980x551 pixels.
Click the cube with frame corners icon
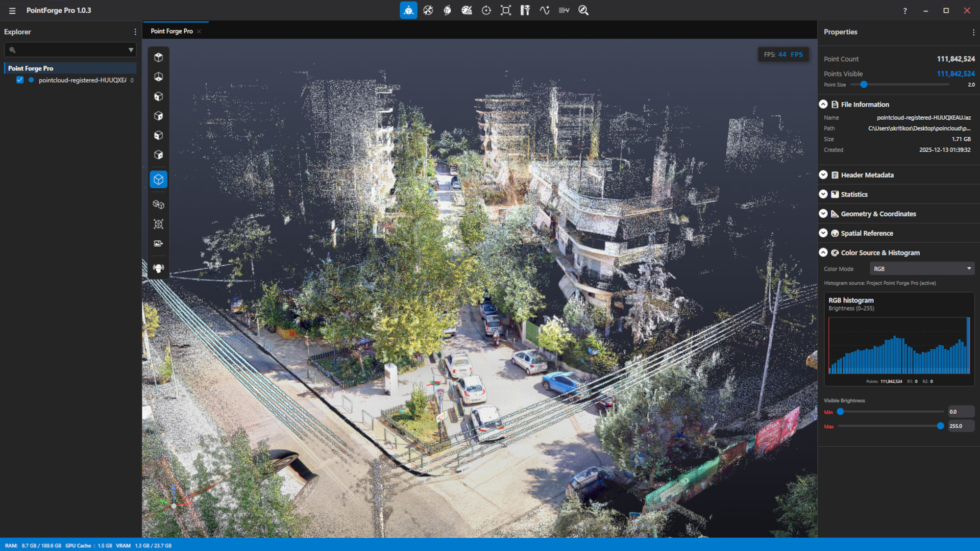tap(159, 224)
